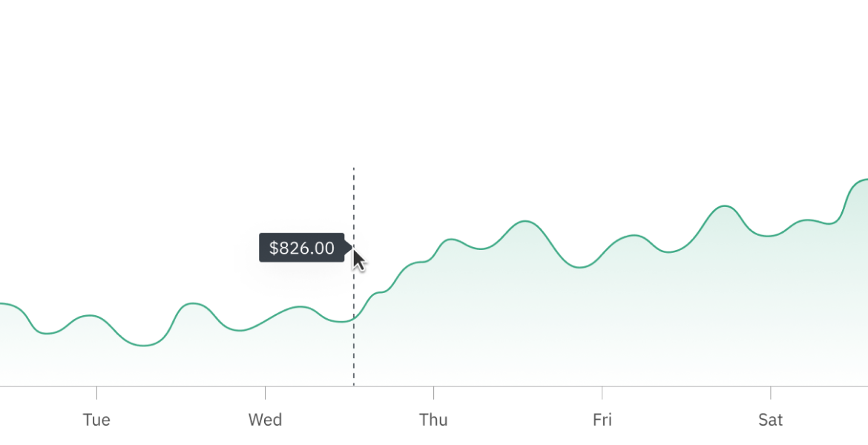The width and height of the screenshot is (868, 445).
Task: Choose the Fri axis label
Action: pyautogui.click(x=602, y=420)
